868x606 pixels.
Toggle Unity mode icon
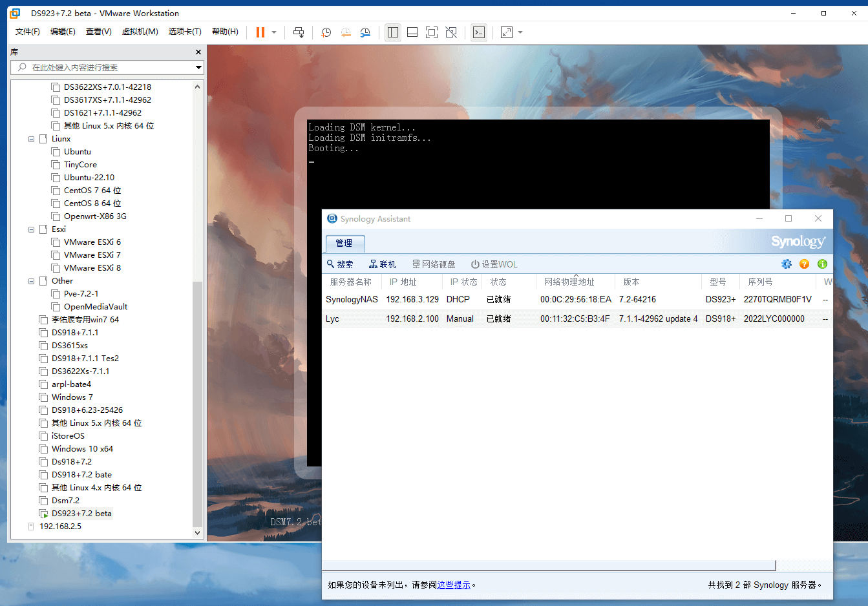tap(451, 32)
